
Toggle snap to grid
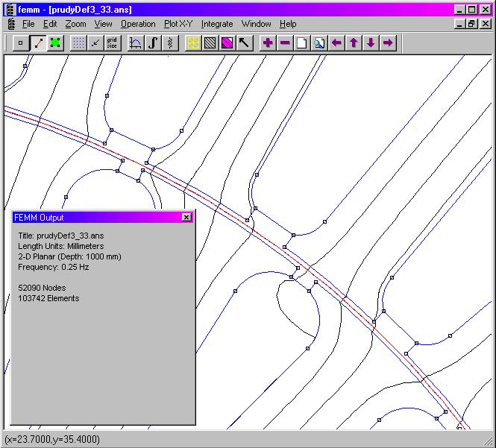click(95, 42)
